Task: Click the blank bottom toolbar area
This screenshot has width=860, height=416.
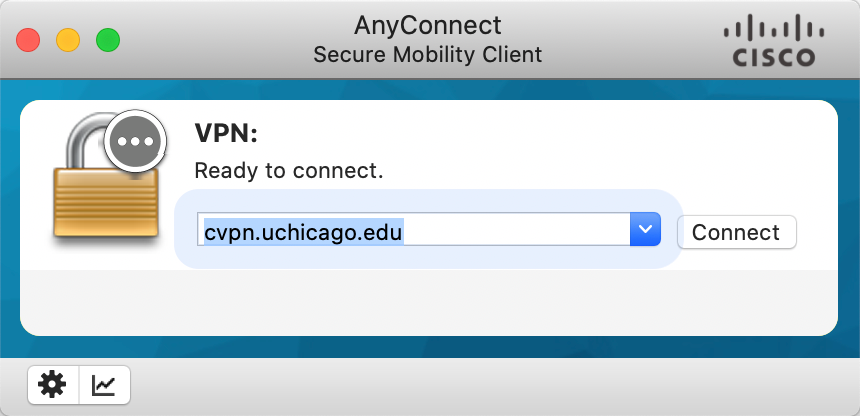Action: point(480,385)
